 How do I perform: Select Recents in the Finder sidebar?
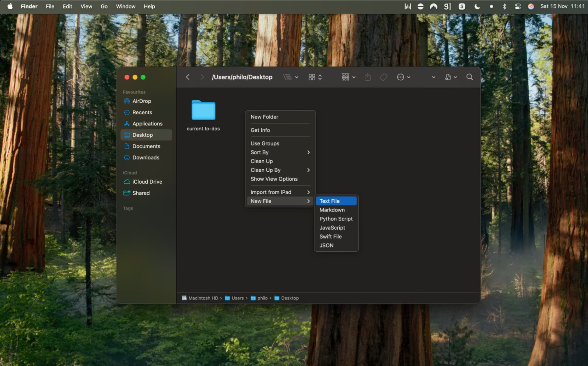coord(142,112)
